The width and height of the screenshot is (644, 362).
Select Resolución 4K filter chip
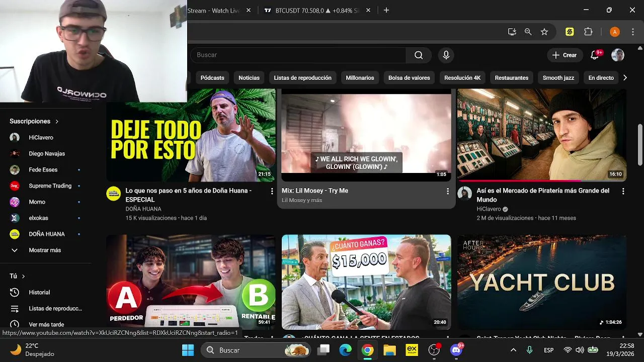click(x=462, y=78)
